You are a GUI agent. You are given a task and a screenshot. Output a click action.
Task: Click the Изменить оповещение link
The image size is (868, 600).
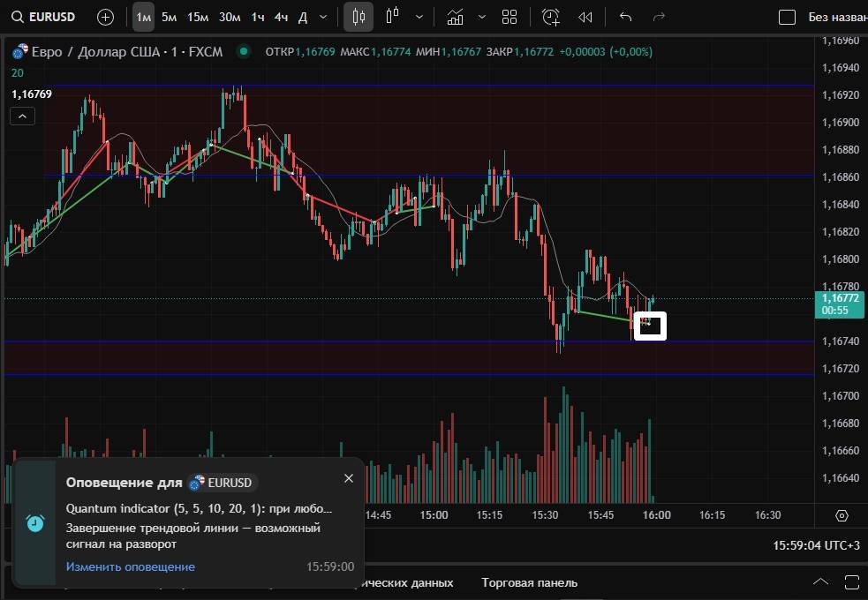131,566
